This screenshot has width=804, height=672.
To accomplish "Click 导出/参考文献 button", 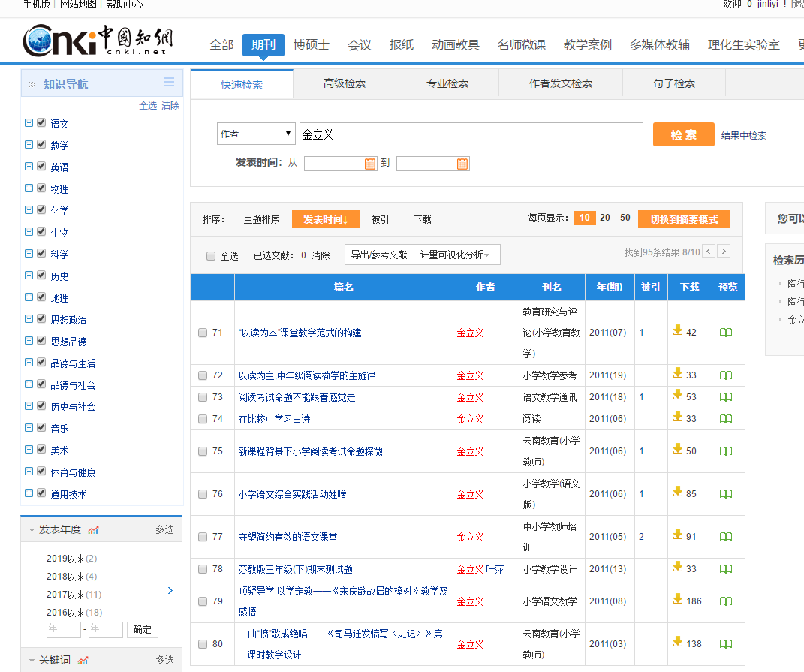I will tap(379, 255).
